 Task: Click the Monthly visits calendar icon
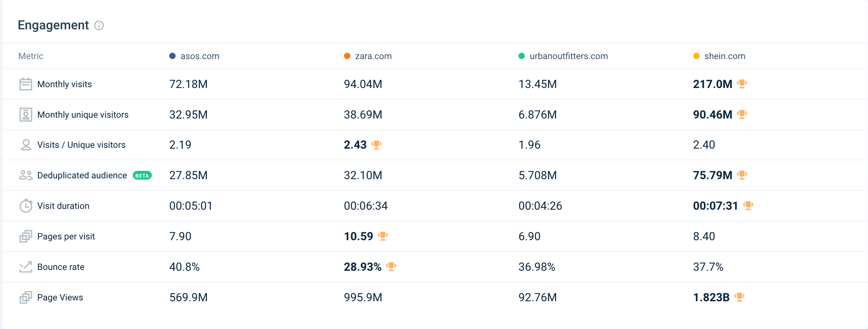26,84
